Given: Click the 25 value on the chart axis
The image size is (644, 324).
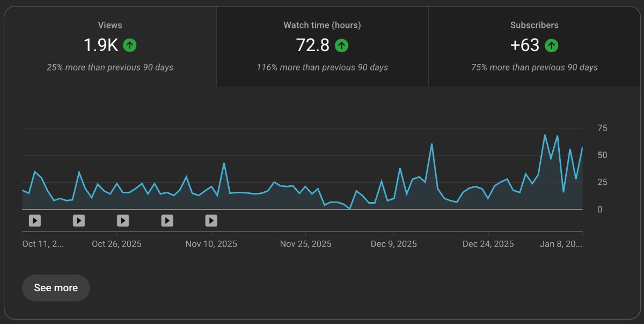Looking at the screenshot, I should [603, 183].
